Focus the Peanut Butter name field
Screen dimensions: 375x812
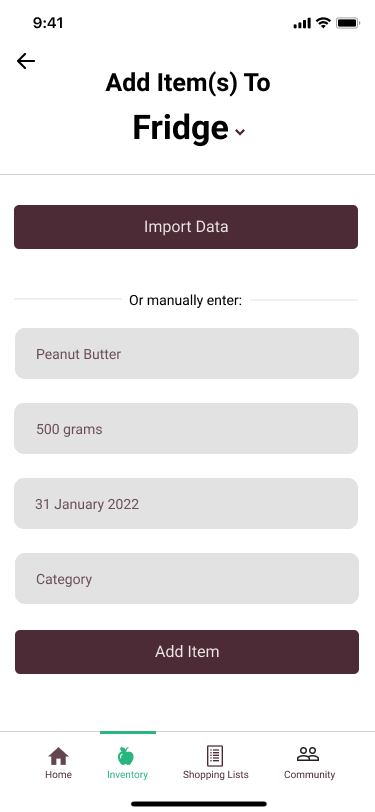(x=187, y=354)
